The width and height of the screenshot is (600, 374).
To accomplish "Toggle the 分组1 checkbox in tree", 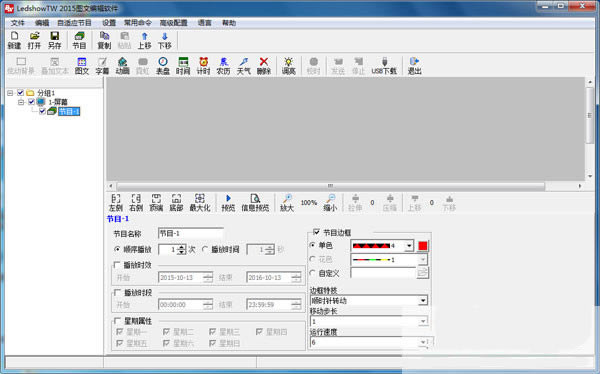I will [x=21, y=93].
